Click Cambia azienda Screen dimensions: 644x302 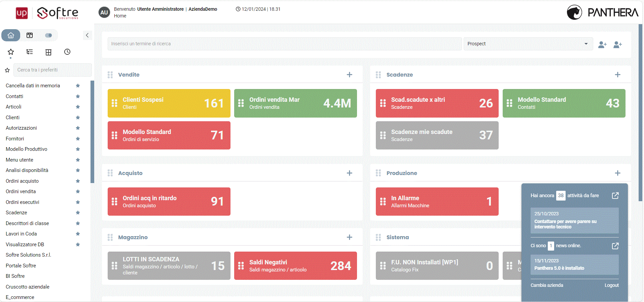point(547,285)
